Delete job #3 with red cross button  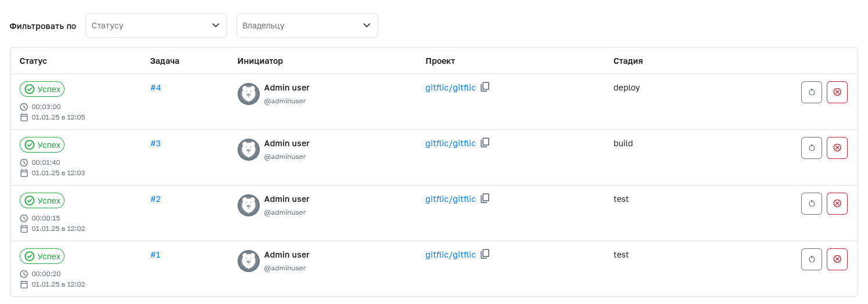[x=837, y=148]
